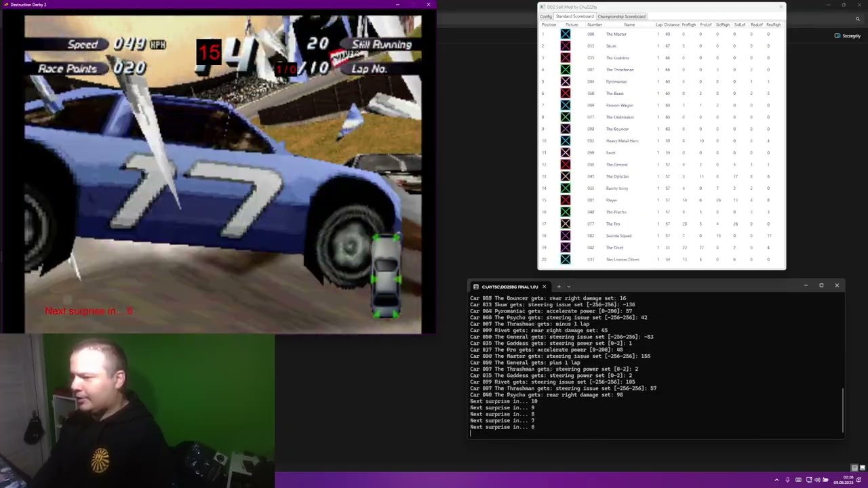
Task: Select the name 'Player' in the scoreboard
Action: (x=612, y=200)
